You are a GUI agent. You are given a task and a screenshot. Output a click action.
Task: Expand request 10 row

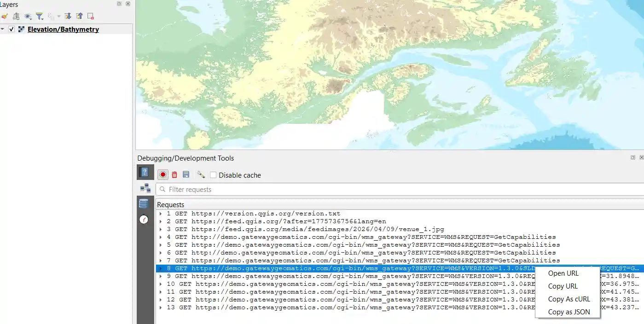(x=160, y=284)
